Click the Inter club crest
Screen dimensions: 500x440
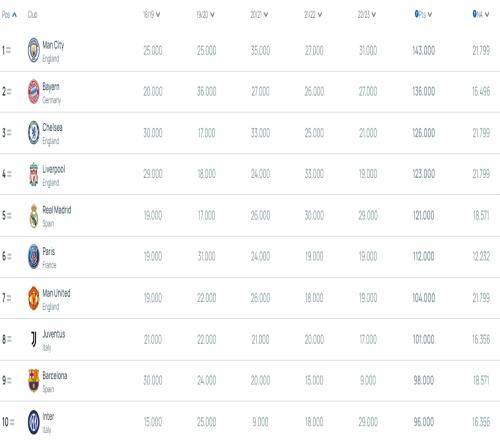click(34, 422)
